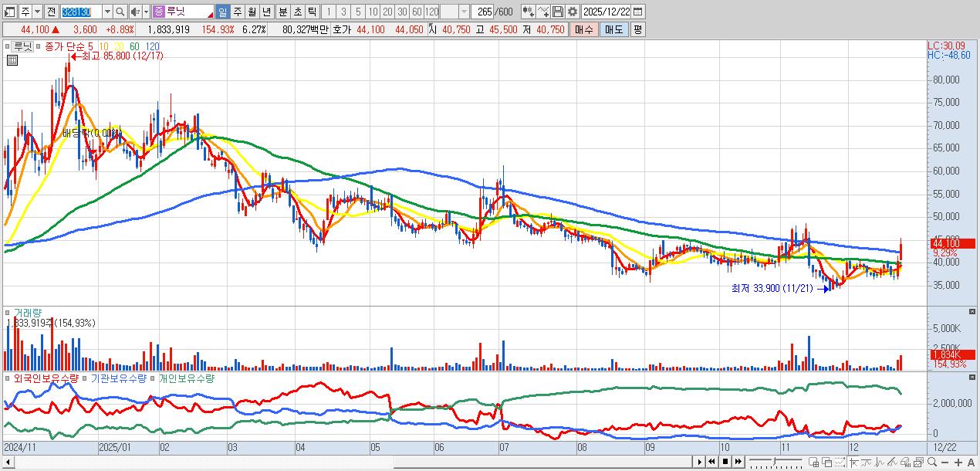Viewport: 980px width, 471px height.
Task: Click the 거래량 volume panel label
Action: point(27,313)
